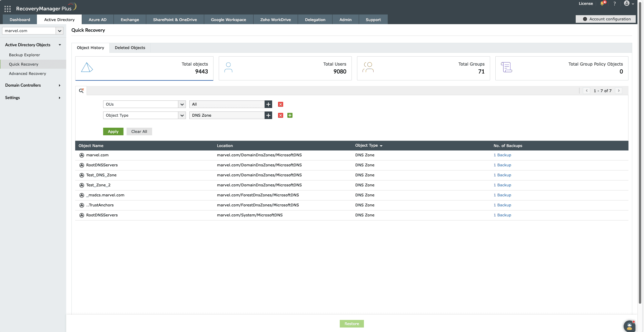The height and width of the screenshot is (332, 644).
Task: Click the Object Type value field DNS Zone
Action: (227, 115)
